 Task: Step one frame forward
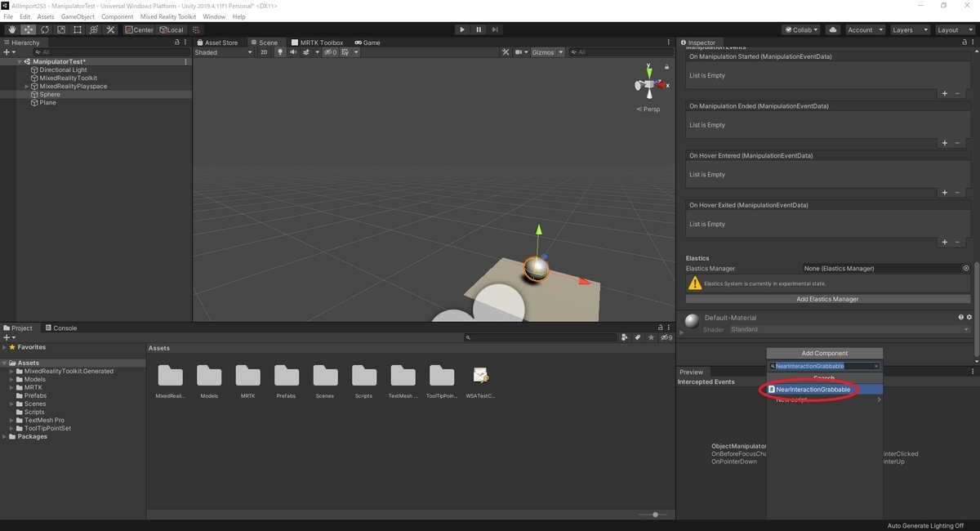(x=495, y=29)
